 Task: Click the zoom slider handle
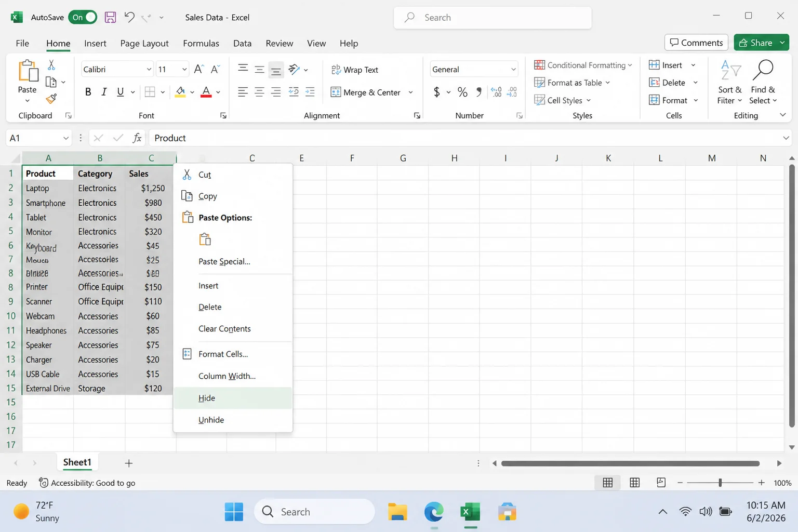(720, 483)
